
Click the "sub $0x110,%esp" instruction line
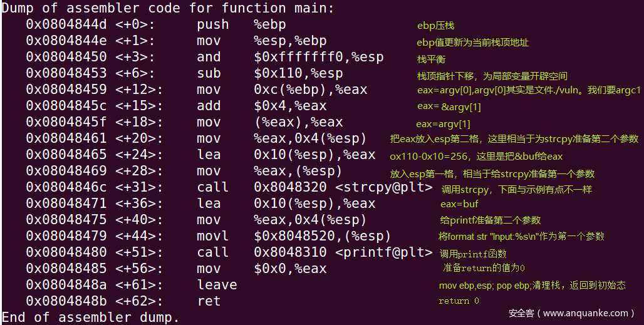point(269,73)
